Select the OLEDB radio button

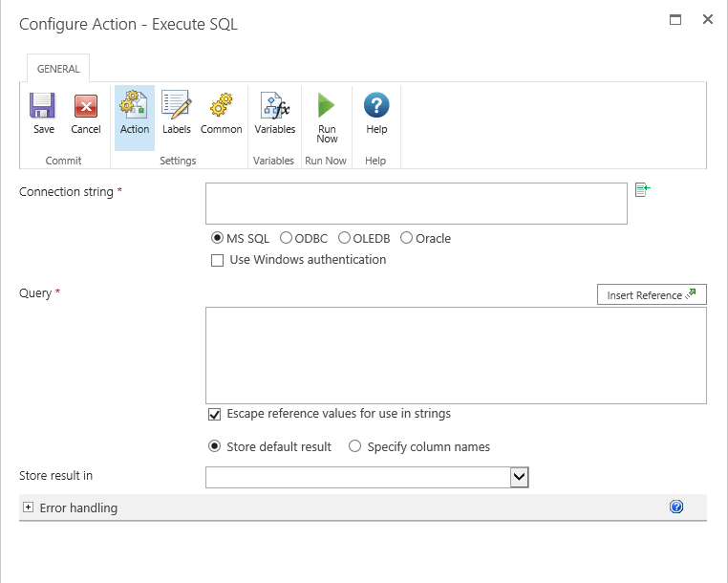pos(344,238)
